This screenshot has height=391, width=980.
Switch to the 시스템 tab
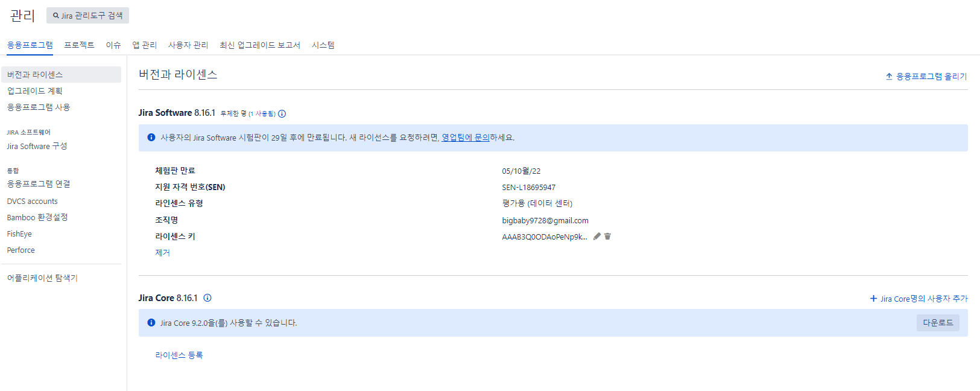[323, 45]
